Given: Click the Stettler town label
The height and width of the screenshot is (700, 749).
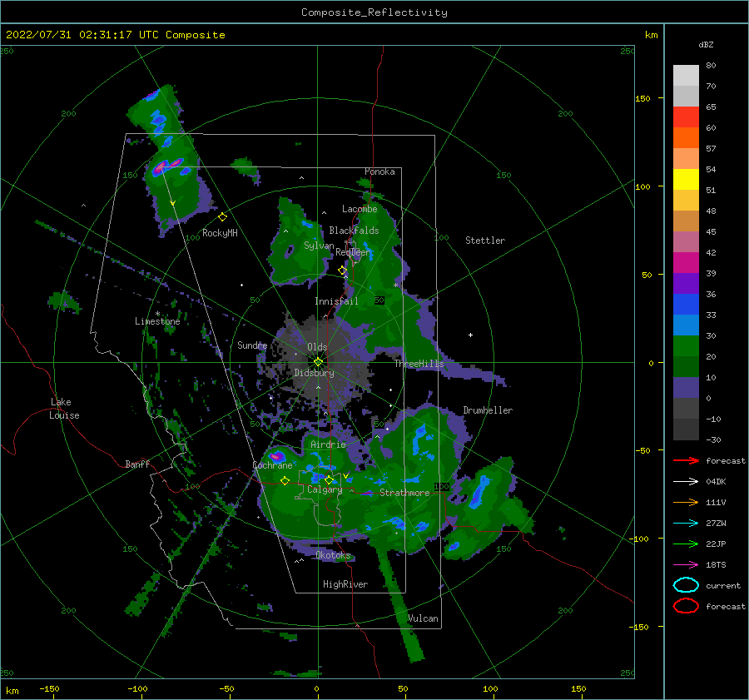Looking at the screenshot, I should (x=485, y=241).
